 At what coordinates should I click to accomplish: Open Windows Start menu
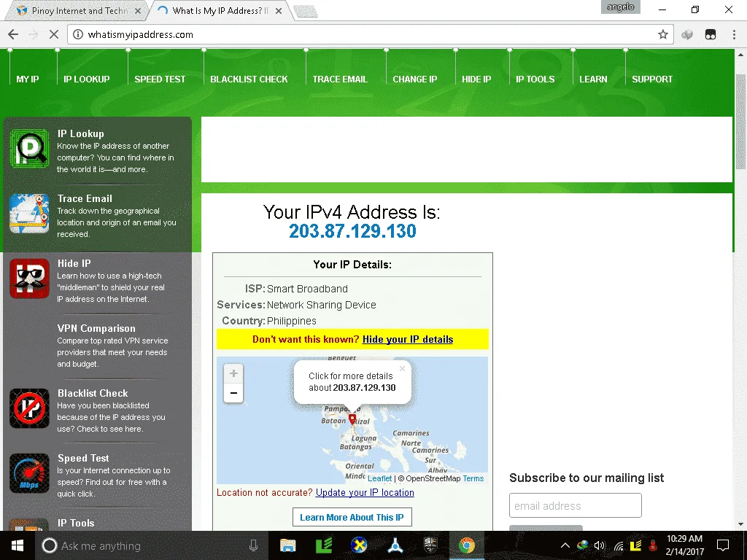coord(18,545)
